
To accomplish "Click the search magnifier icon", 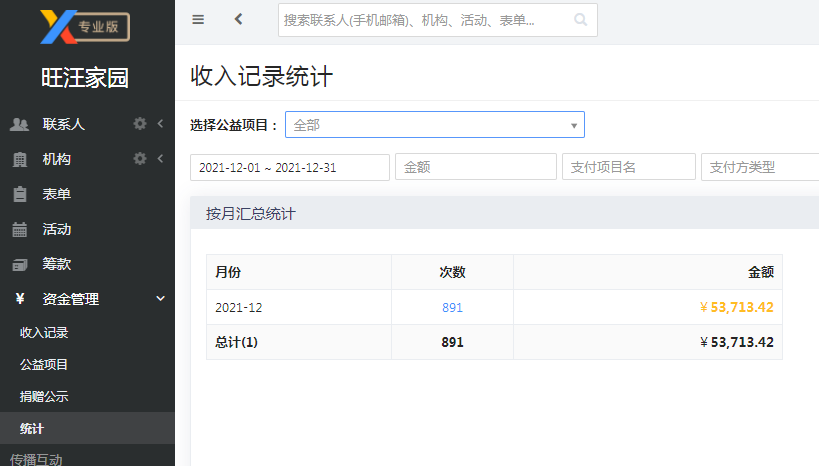I will coord(580,20).
